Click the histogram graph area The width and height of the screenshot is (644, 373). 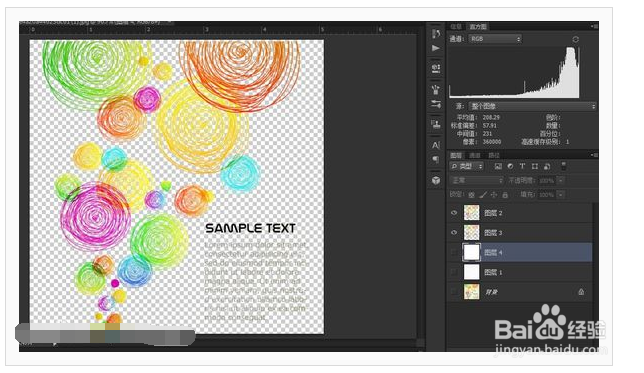tap(514, 72)
